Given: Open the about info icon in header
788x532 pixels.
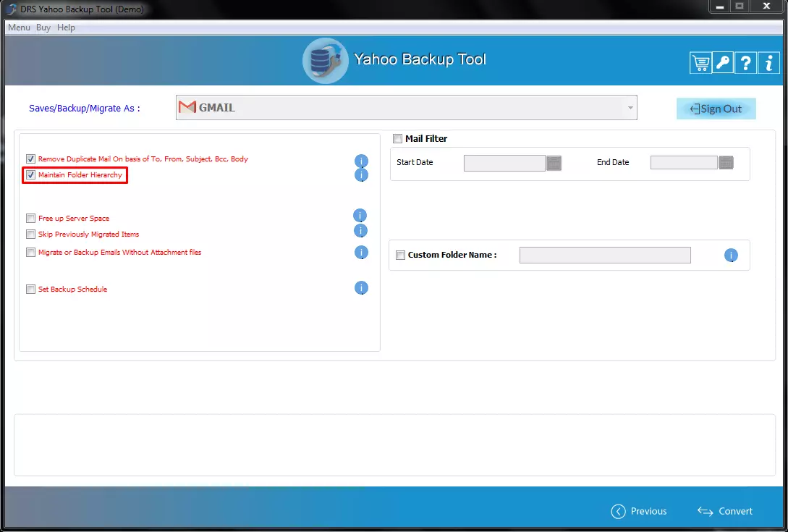Looking at the screenshot, I should coord(768,63).
